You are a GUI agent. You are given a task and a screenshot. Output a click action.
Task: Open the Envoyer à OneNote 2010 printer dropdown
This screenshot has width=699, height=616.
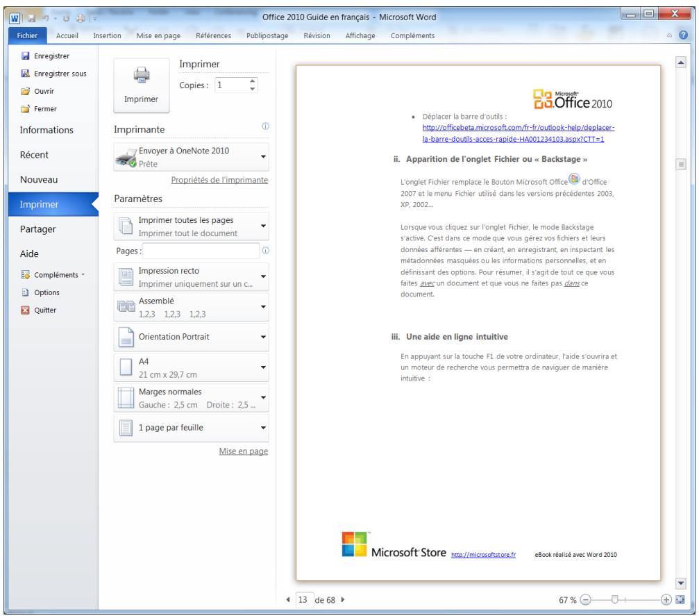point(192,157)
